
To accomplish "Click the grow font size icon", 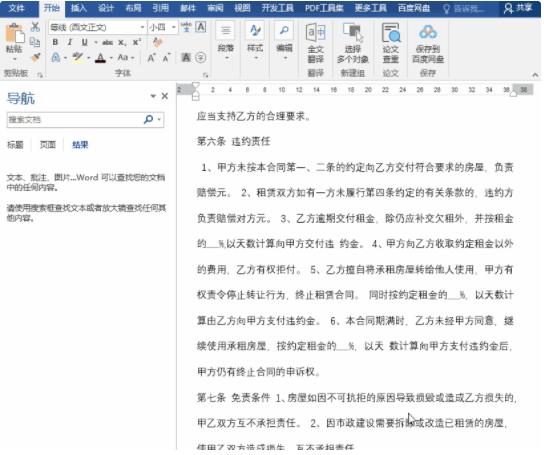I will (x=151, y=58).
